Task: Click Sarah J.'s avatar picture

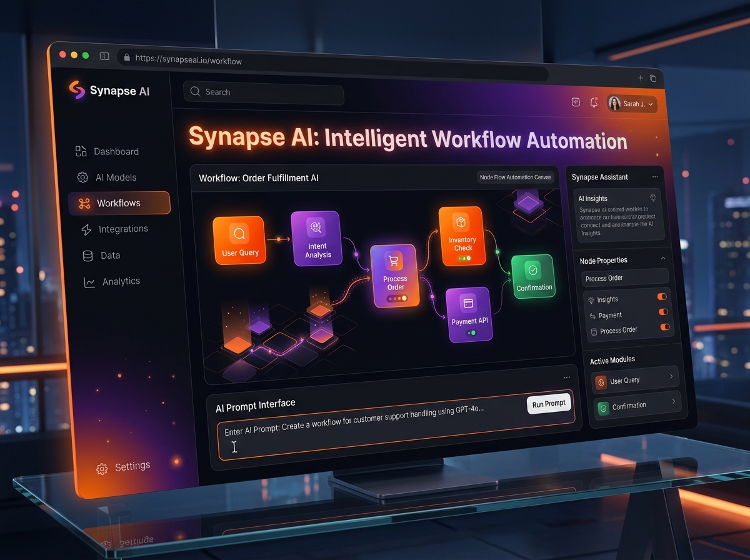Action: (614, 103)
